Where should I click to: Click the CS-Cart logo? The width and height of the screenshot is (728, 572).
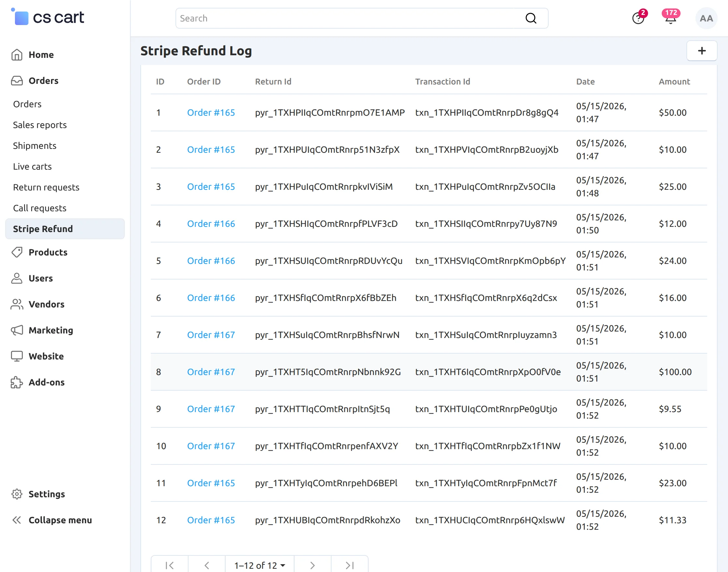(47, 17)
